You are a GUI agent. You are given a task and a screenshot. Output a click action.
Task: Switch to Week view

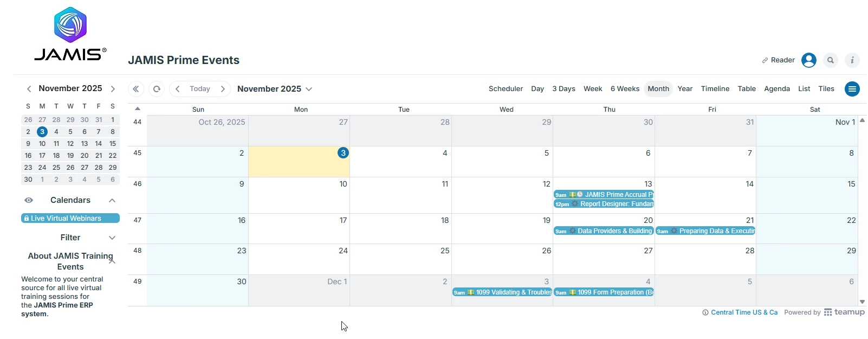593,89
